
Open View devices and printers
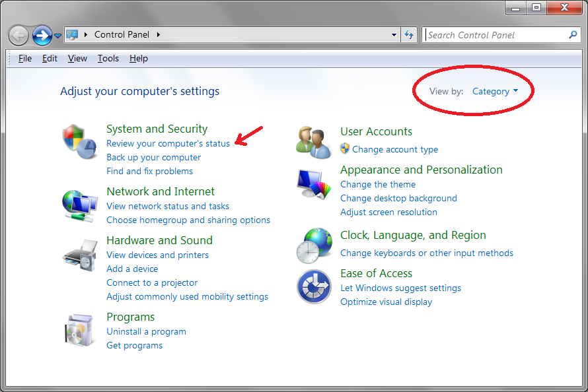click(x=157, y=255)
